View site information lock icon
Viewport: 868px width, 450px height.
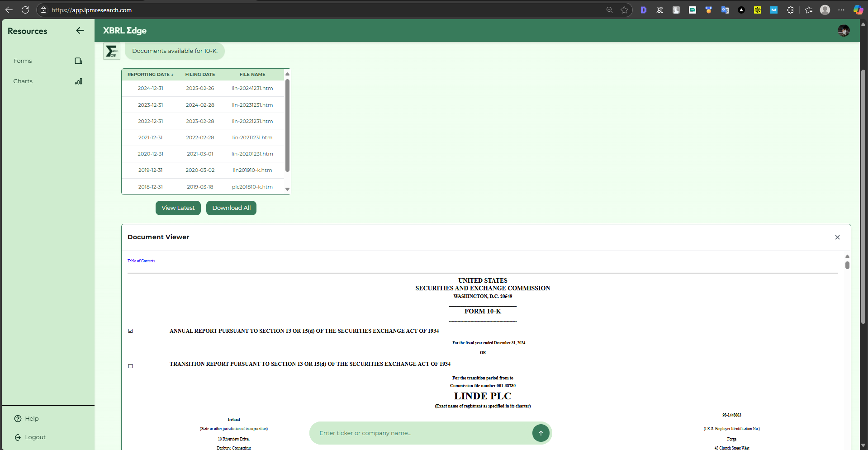[43, 10]
